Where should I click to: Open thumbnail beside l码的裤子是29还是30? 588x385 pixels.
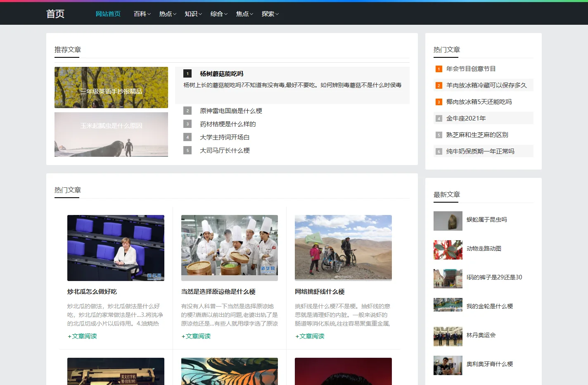(x=448, y=279)
